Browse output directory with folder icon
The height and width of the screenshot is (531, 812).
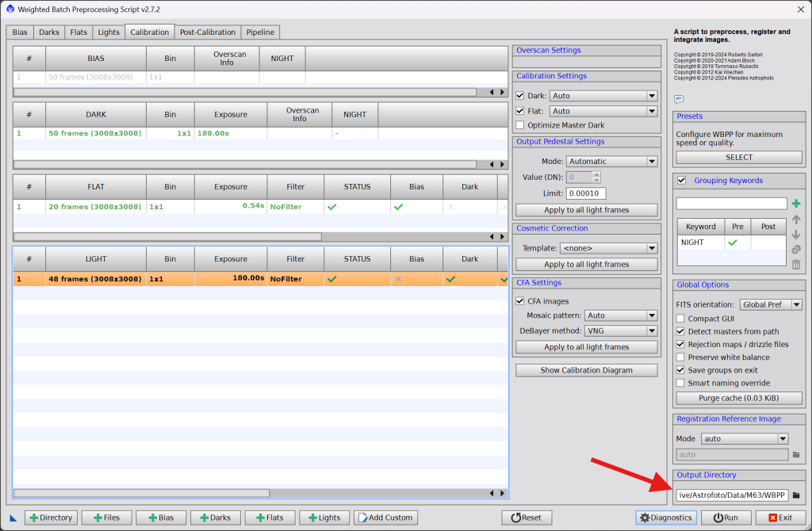click(796, 495)
